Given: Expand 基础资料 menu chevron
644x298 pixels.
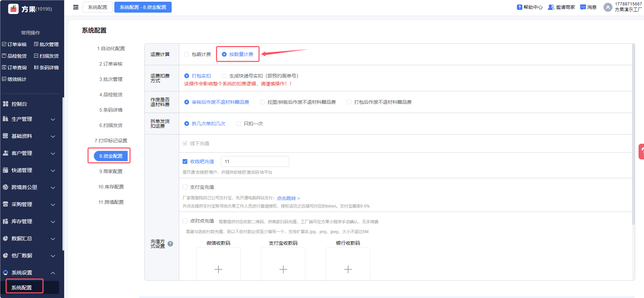Looking at the screenshot, I should 53,136.
